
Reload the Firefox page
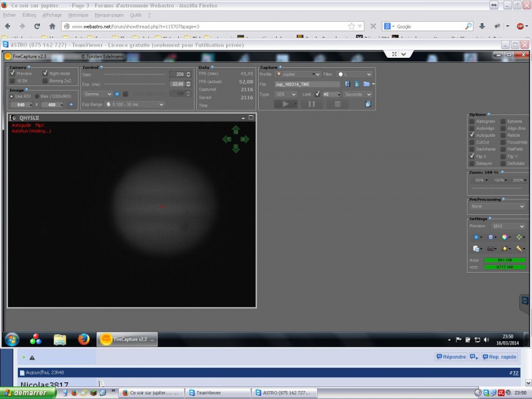37,26
